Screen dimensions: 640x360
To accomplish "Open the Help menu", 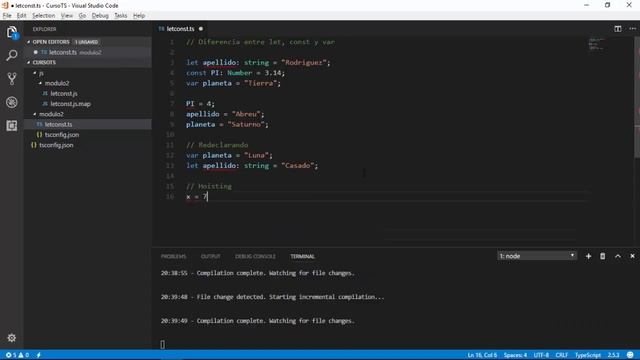I will (139, 16).
